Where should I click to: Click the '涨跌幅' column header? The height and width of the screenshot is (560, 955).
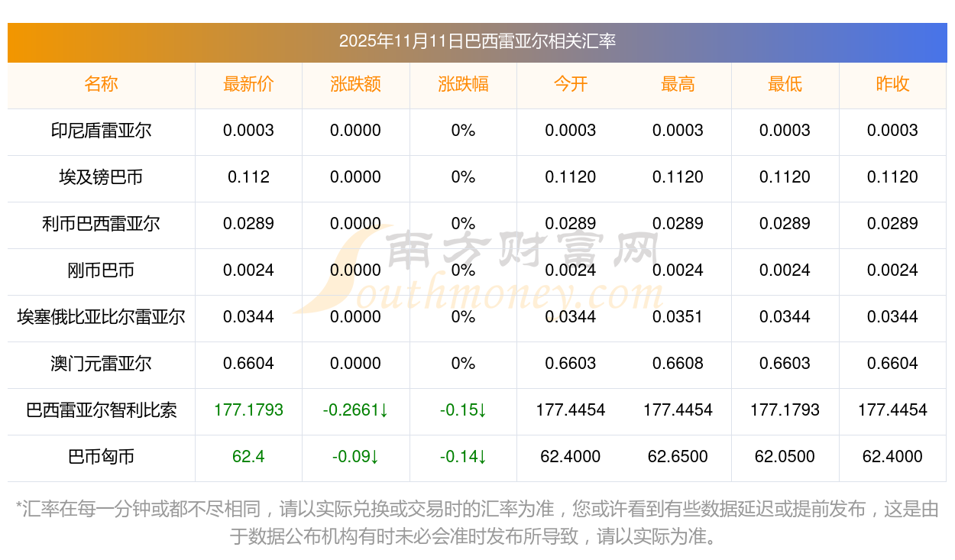pyautogui.click(x=463, y=84)
